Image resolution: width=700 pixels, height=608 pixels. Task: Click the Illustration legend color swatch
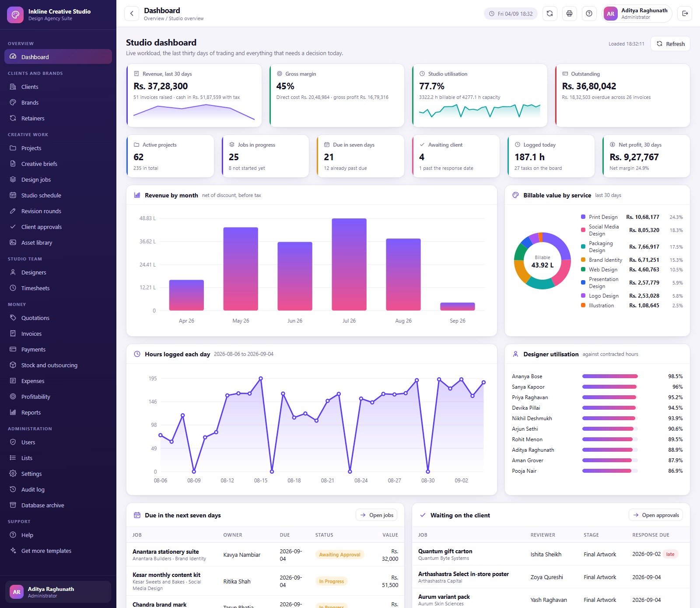point(583,305)
